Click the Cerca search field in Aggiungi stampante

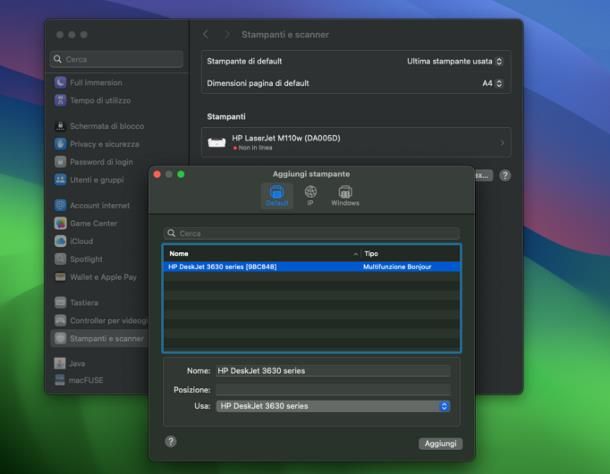coord(311,233)
